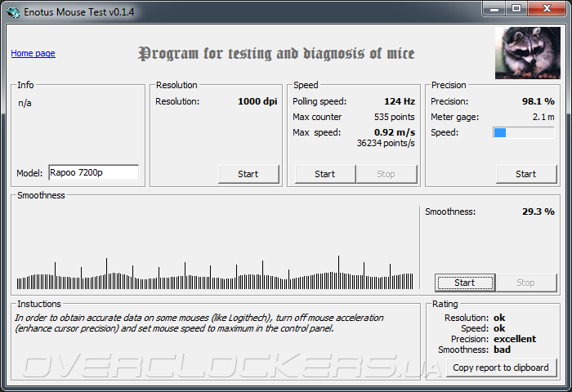
Task: Click the Enotus app icon in title bar
Action: [13, 12]
